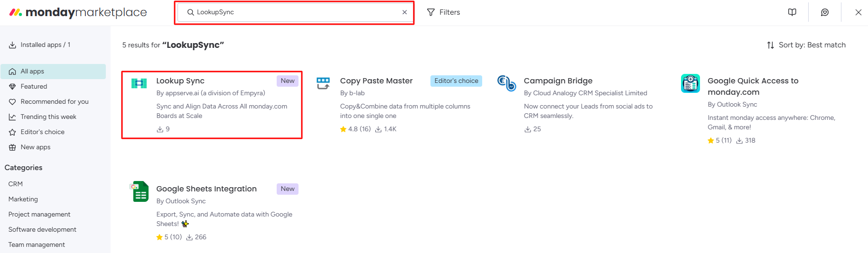This screenshot has width=868, height=253.
Task: Open New apps section
Action: [x=53, y=147]
